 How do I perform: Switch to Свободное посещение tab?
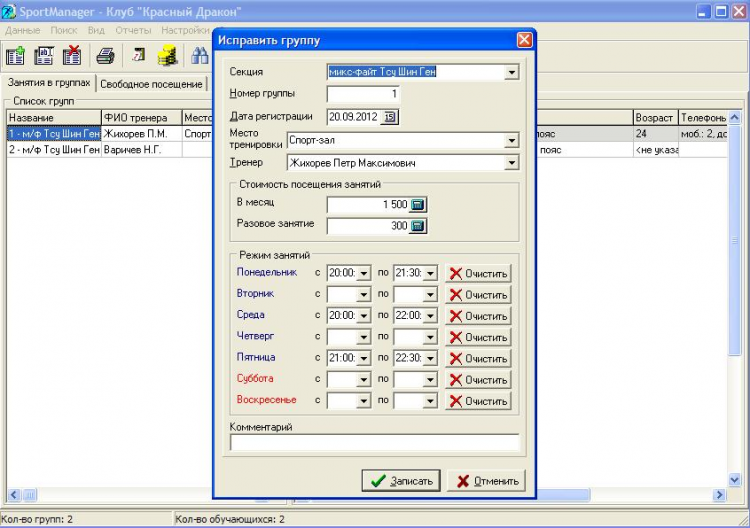pos(151,84)
